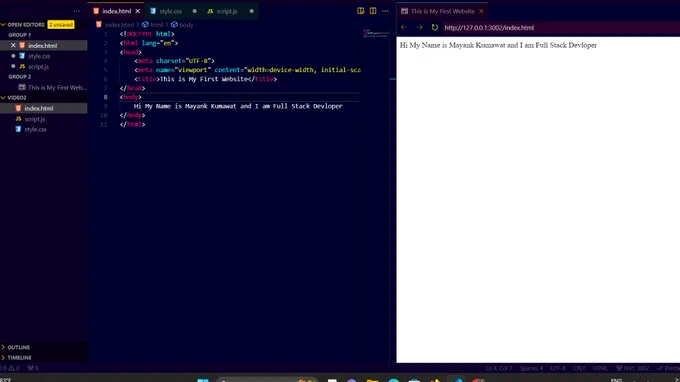The image size is (680, 382).
Task: Switch to the index.html editor tab
Action: click(116, 11)
